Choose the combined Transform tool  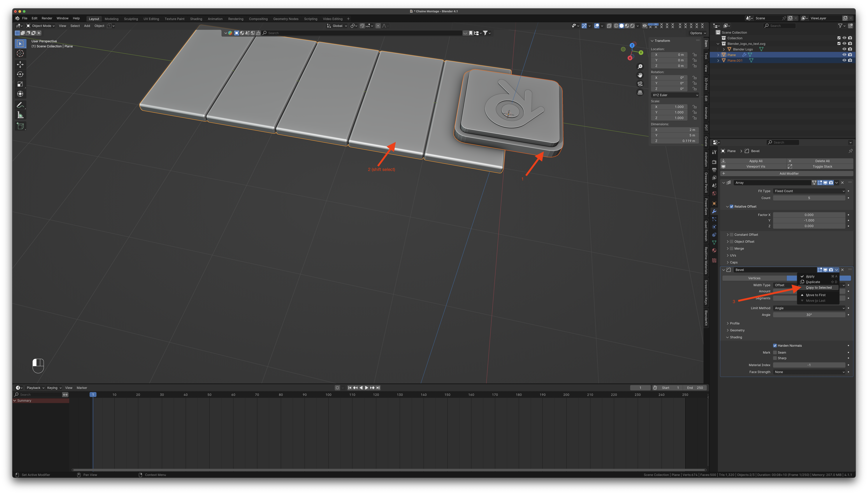[x=20, y=94]
